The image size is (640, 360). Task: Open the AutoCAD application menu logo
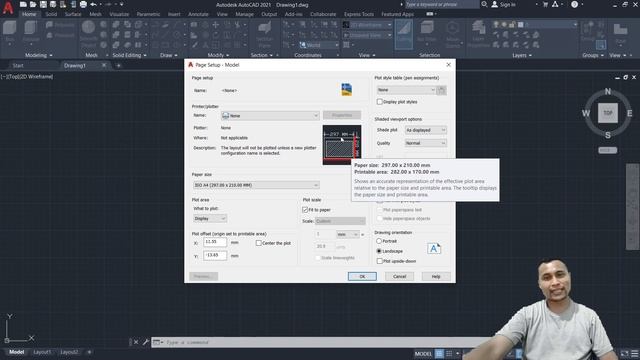pyautogui.click(x=8, y=8)
